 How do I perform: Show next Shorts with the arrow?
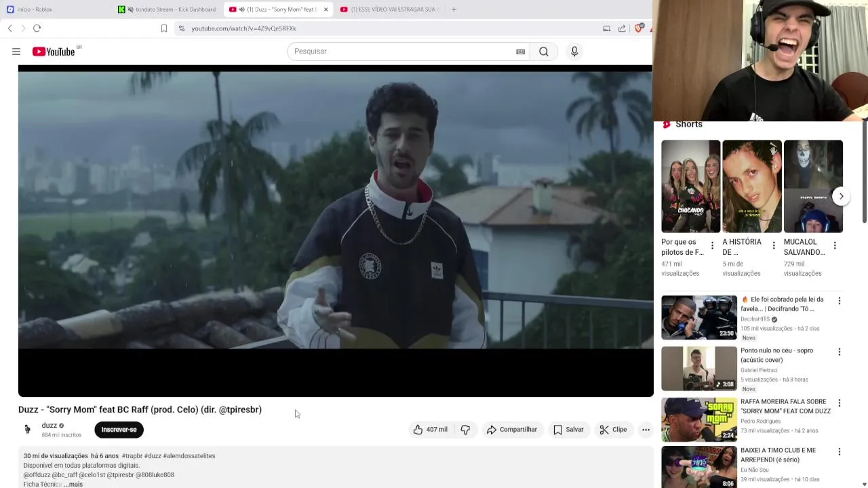click(x=841, y=197)
